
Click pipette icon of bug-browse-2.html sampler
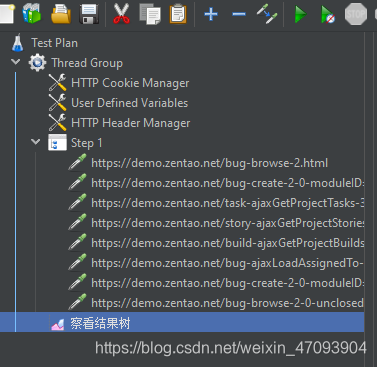(x=77, y=162)
